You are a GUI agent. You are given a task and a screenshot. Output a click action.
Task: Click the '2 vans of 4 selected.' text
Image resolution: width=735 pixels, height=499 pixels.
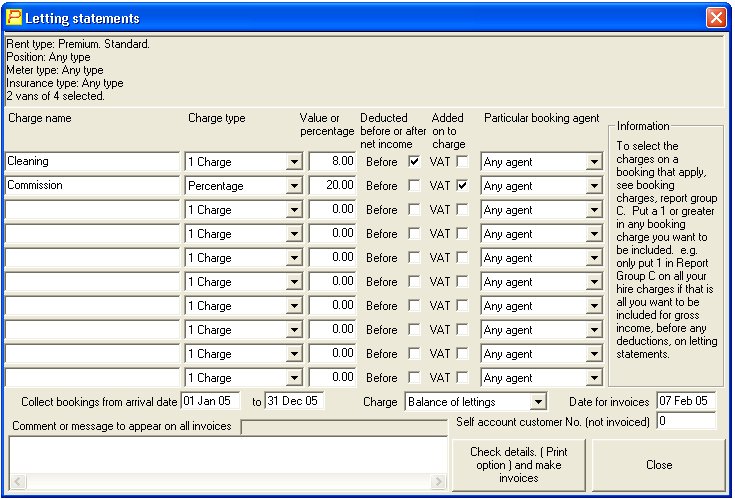(x=55, y=96)
